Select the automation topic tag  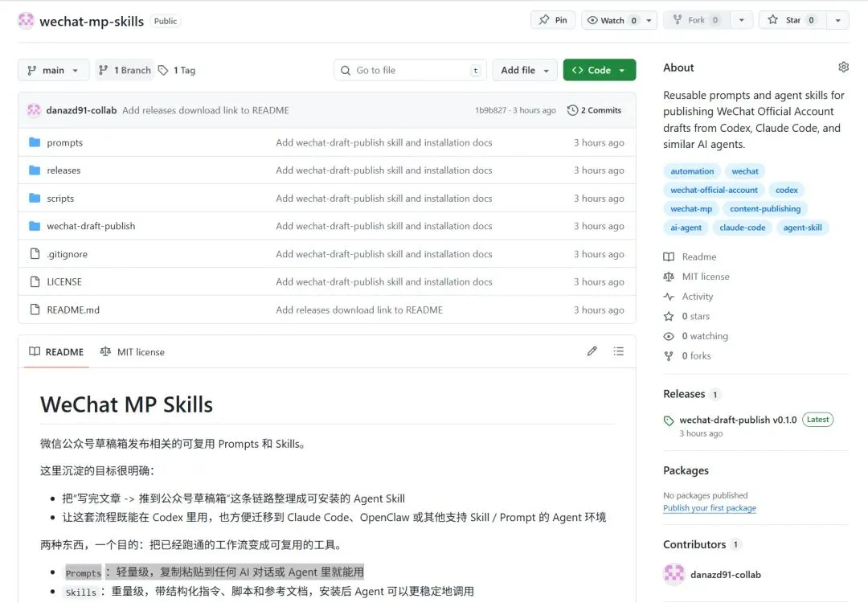(x=692, y=171)
